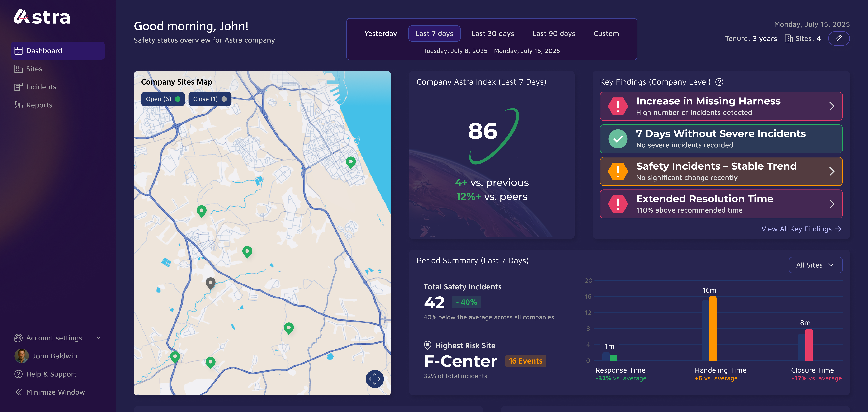Click the Dashboard sidebar icon

click(19, 51)
